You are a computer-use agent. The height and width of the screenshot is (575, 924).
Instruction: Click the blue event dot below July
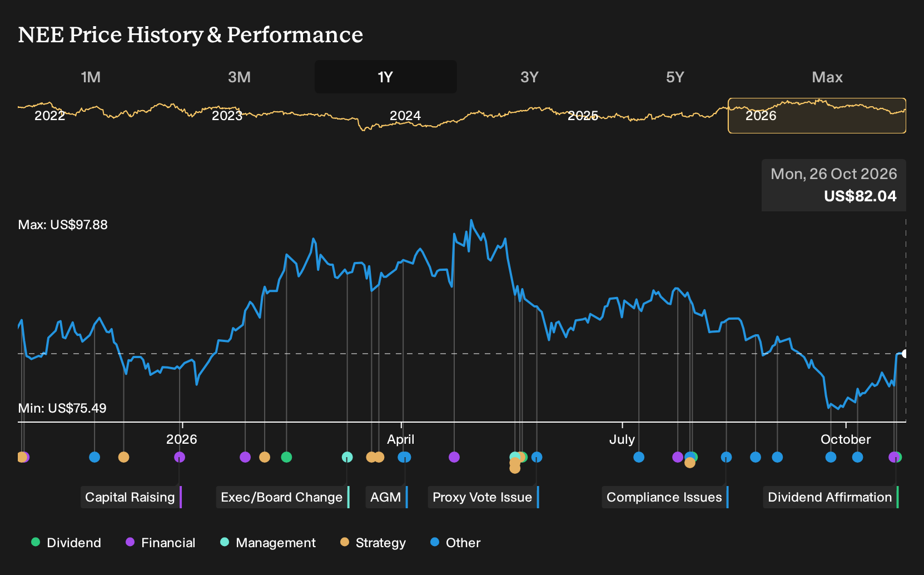[x=639, y=457]
